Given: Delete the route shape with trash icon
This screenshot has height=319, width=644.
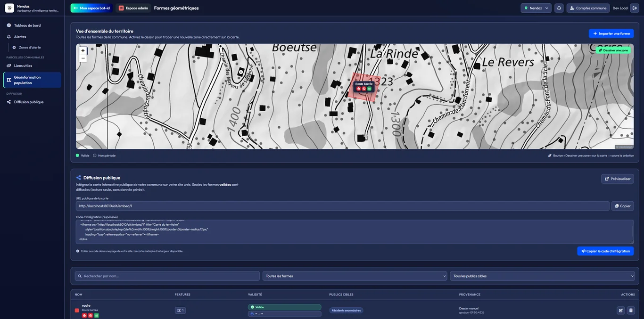Looking at the screenshot, I should (x=631, y=311).
